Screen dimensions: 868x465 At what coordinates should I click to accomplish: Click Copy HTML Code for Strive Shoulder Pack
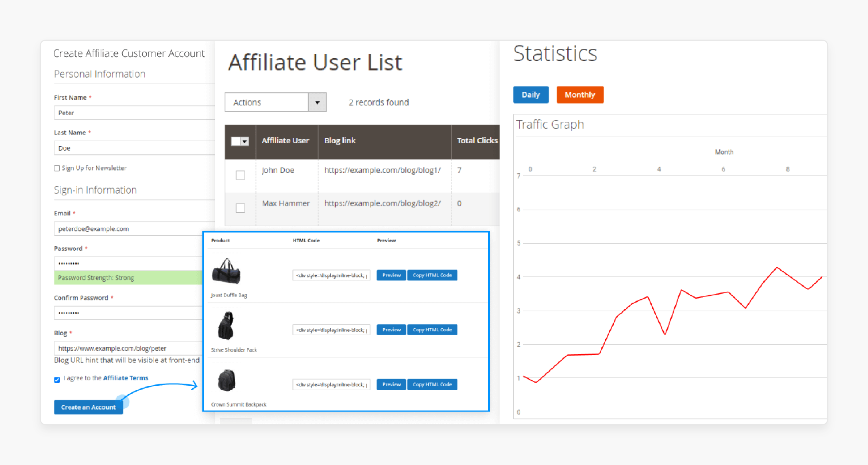[x=431, y=329]
